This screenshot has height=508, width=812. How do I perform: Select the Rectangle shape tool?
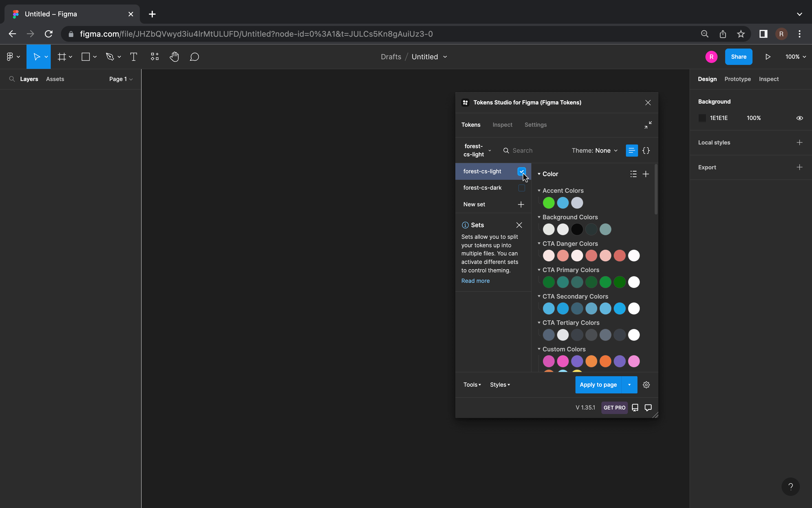86,57
